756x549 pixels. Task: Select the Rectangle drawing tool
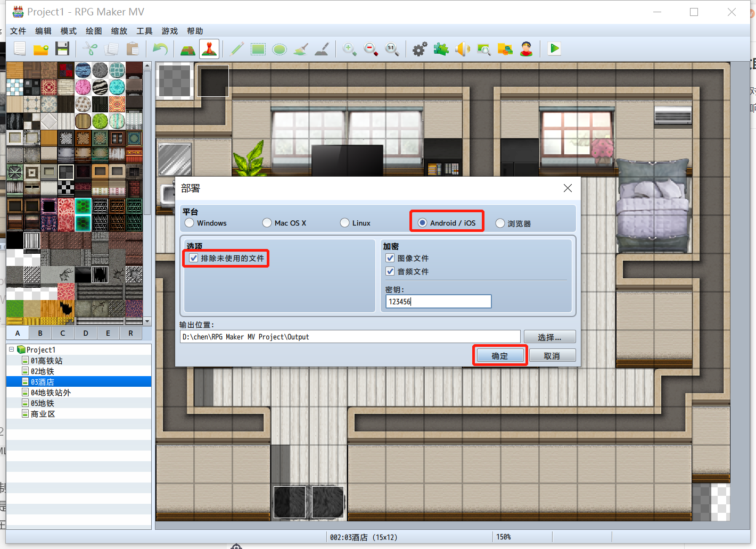tap(258, 49)
